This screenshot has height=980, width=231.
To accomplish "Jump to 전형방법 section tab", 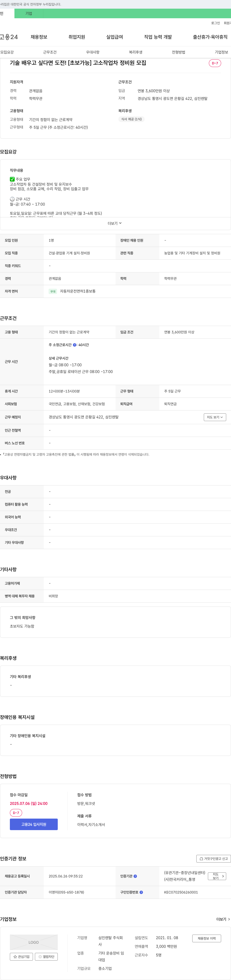I will [178, 52].
